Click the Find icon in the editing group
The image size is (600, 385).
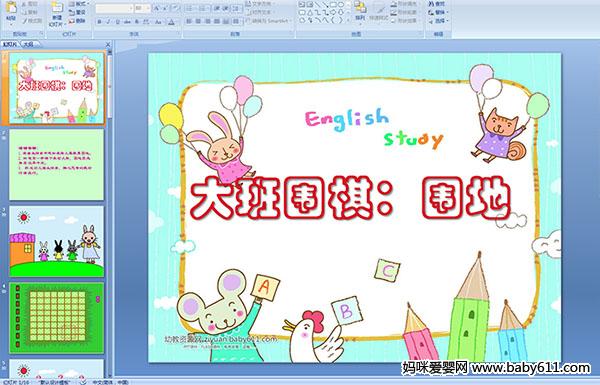pyautogui.click(x=437, y=4)
